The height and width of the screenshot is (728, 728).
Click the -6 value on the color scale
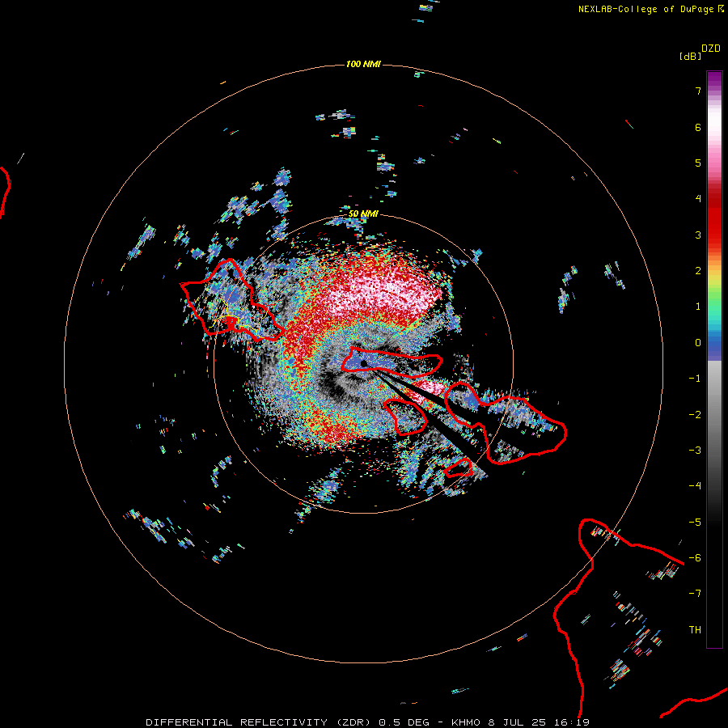click(x=695, y=558)
